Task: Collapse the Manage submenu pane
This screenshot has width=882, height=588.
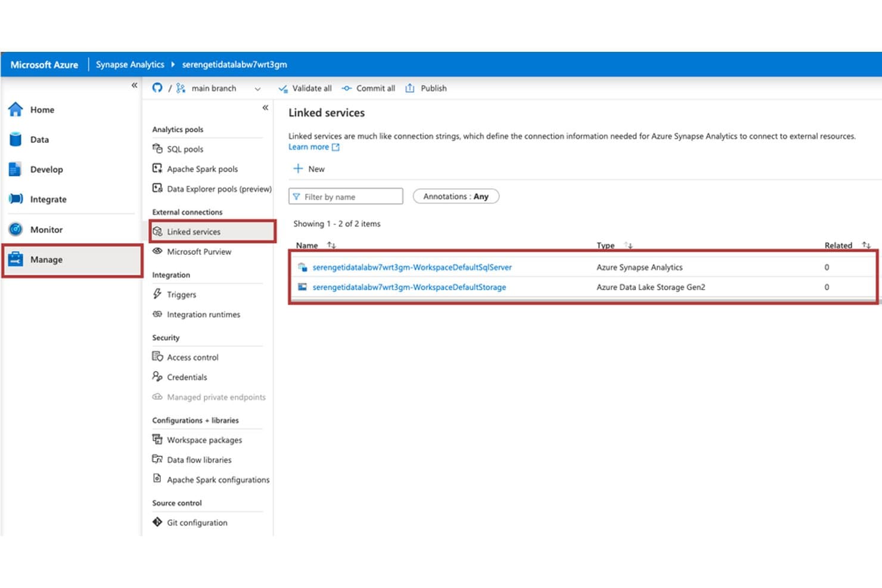Action: pyautogui.click(x=265, y=108)
